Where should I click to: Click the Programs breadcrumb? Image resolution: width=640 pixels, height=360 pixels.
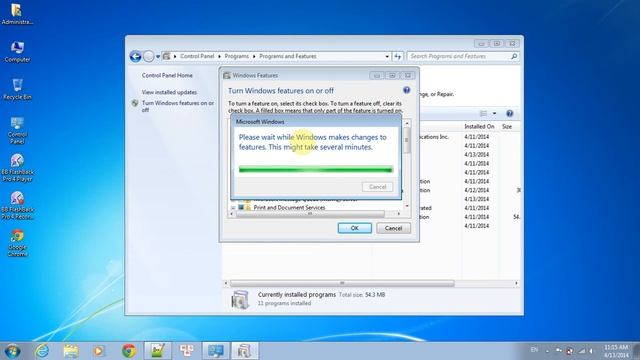click(x=236, y=56)
